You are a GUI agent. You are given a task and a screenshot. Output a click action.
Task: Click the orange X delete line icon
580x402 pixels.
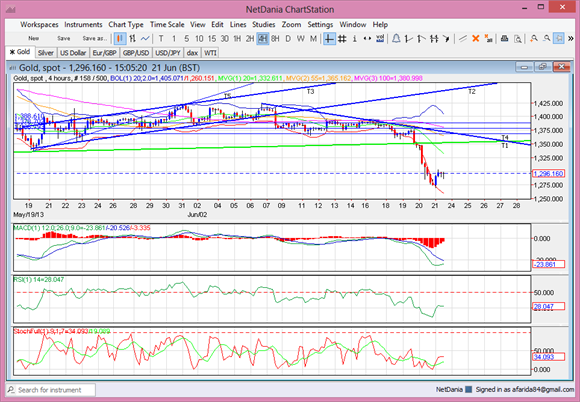click(476, 38)
